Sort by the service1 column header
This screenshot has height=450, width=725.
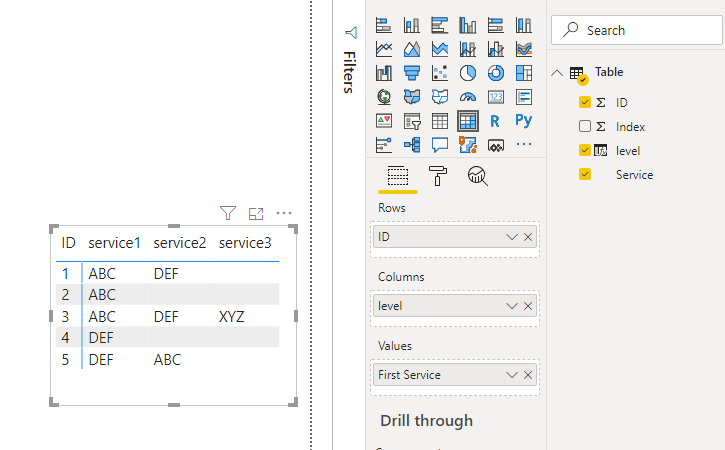[x=114, y=243]
